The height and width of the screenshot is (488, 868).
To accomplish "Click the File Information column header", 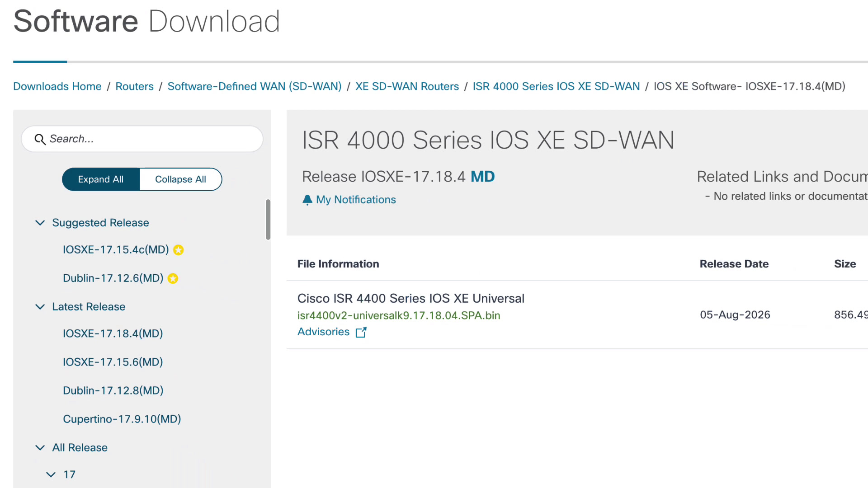I will coord(338,264).
